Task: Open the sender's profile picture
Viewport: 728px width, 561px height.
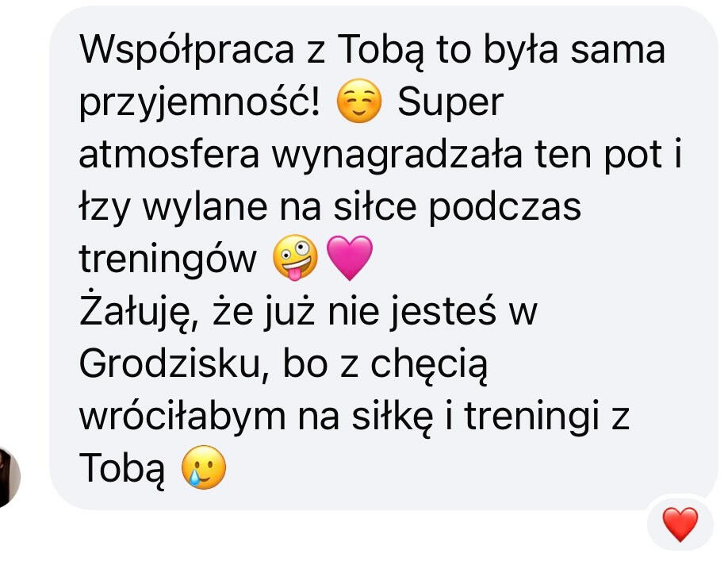Action: click(10, 477)
